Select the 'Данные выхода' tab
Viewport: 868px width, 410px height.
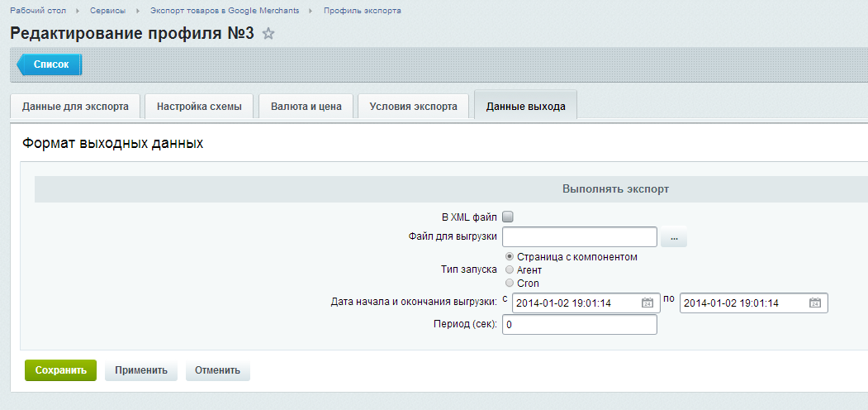[x=525, y=107]
